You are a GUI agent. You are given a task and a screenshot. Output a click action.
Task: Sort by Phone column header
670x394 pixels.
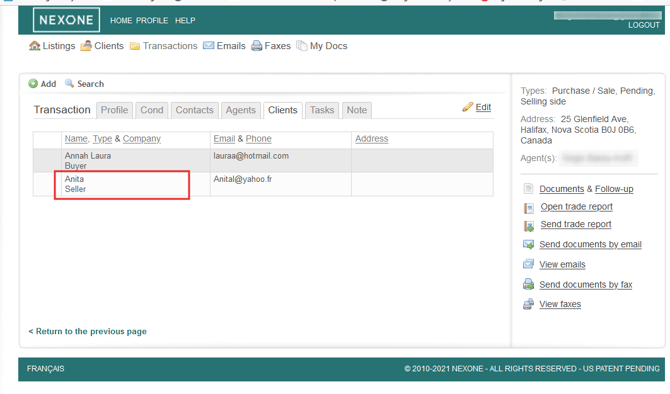point(259,138)
